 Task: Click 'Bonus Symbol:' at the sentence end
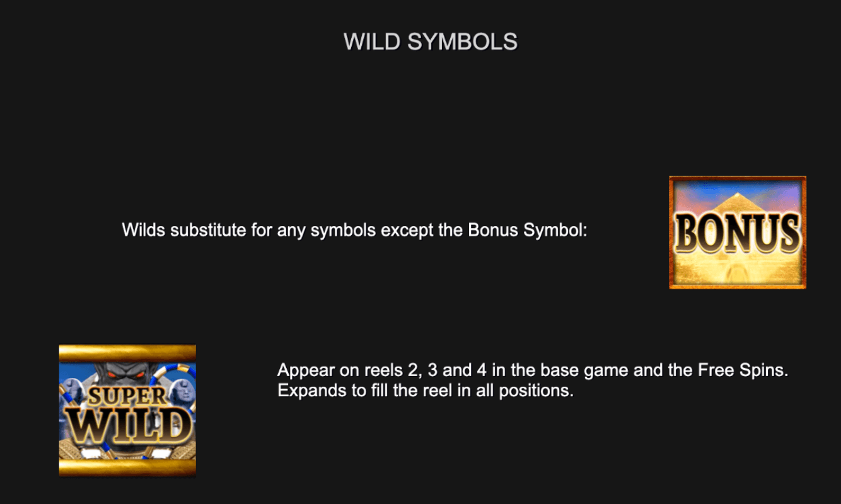coord(528,231)
